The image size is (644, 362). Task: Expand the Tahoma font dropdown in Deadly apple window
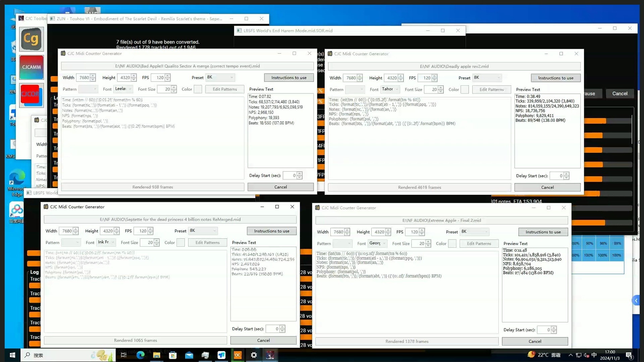click(x=390, y=89)
